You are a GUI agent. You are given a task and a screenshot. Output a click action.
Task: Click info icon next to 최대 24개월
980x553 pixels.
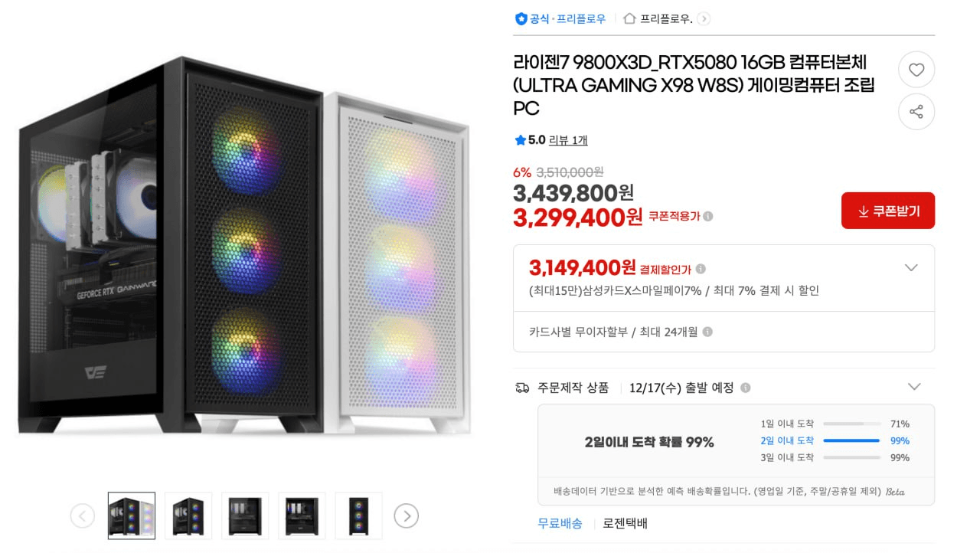click(707, 332)
